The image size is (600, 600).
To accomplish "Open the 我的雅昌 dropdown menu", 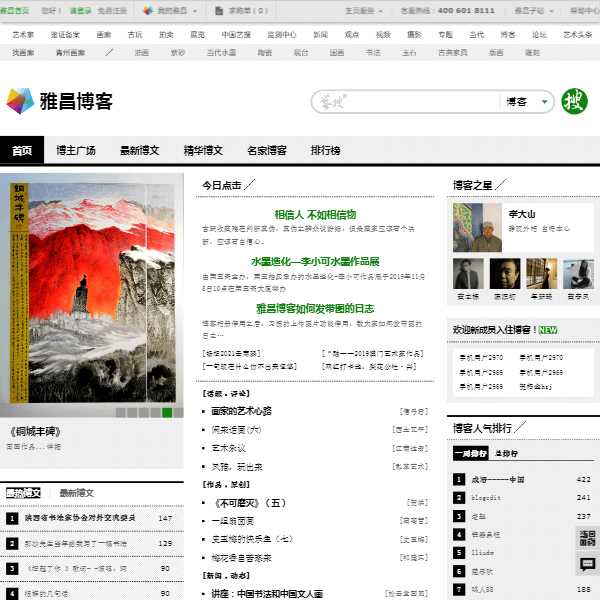I will 171,11.
